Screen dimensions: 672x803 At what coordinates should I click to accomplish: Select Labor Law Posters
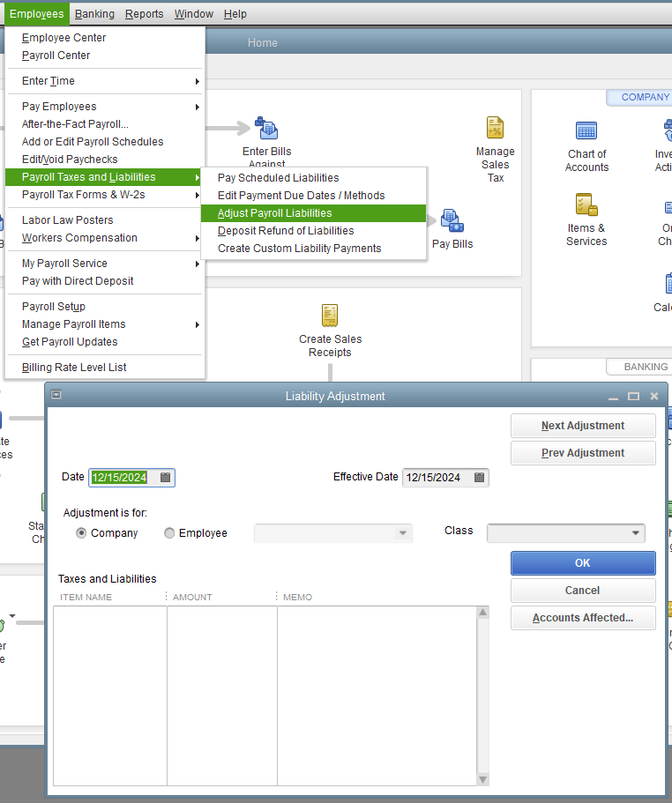point(103,220)
